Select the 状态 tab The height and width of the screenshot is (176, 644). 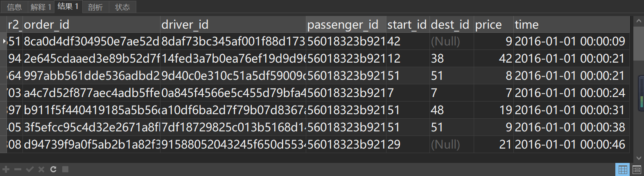[122, 7]
